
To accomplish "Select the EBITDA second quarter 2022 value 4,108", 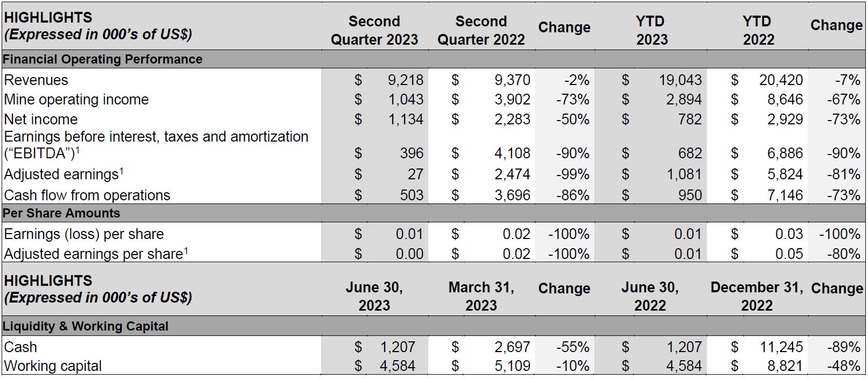I will pyautogui.click(x=512, y=153).
